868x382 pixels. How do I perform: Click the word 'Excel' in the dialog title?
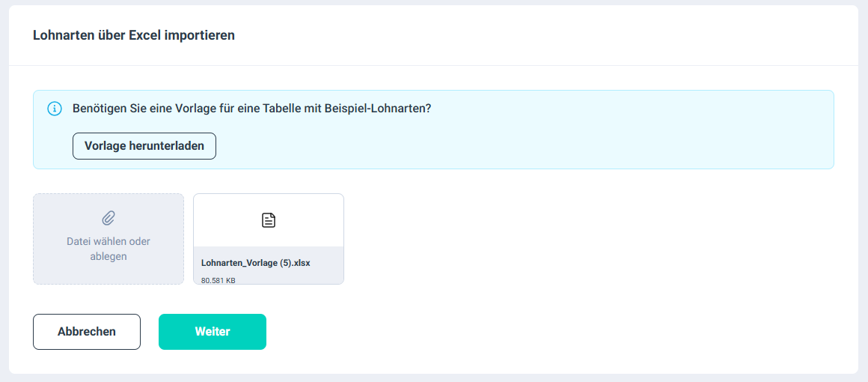pos(145,35)
